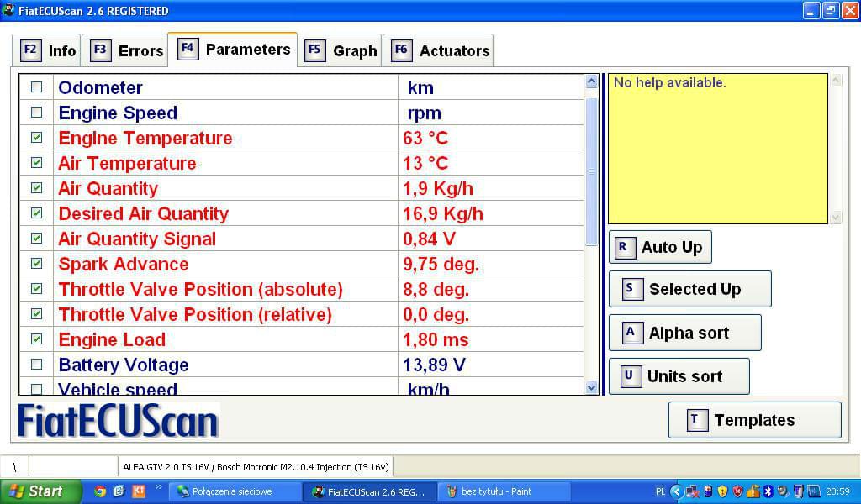The image size is (861, 504).
Task: Click the orange K quick launch icon
Action: click(x=139, y=491)
